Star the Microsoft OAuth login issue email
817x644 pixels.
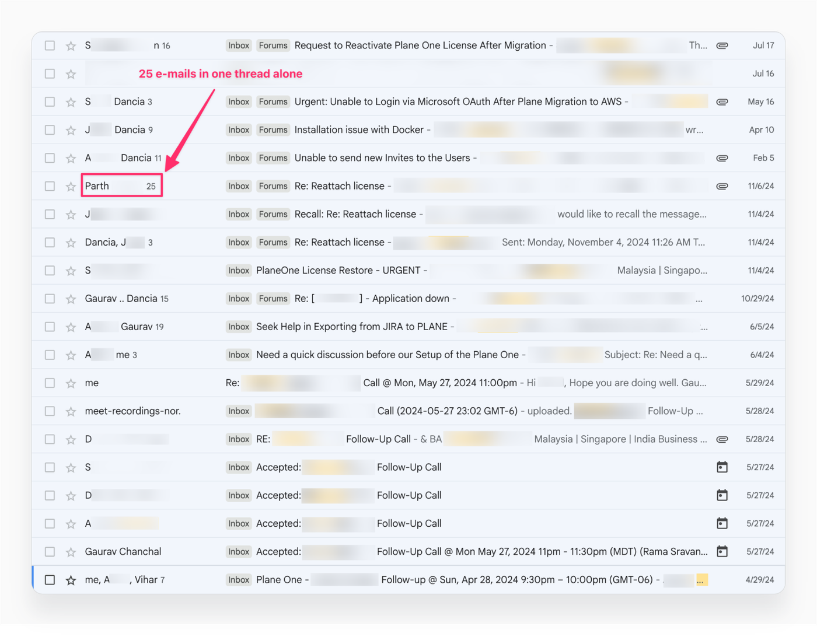click(71, 102)
